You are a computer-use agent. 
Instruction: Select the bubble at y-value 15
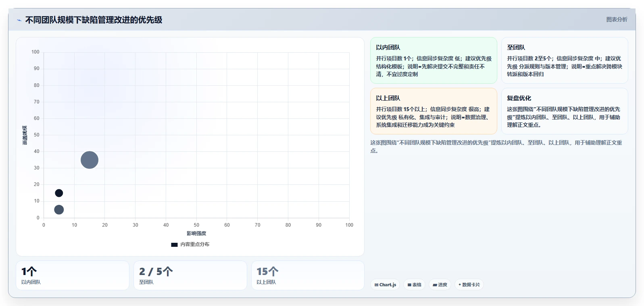59,193
